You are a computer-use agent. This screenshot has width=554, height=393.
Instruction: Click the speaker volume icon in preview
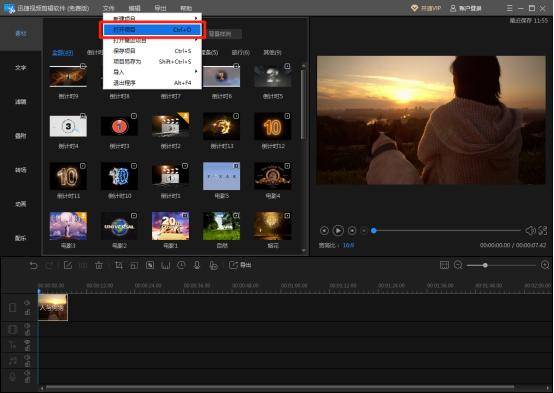[530, 230]
